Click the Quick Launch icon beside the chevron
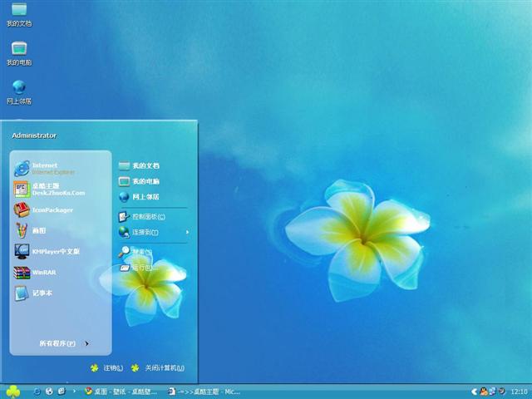Screen dimensions: 532x399 point(62,392)
